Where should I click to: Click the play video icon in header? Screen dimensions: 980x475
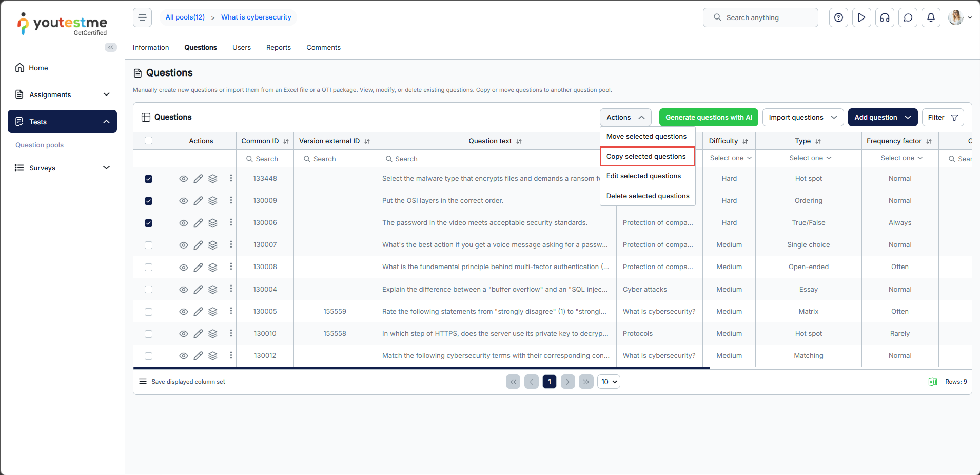coord(861,17)
